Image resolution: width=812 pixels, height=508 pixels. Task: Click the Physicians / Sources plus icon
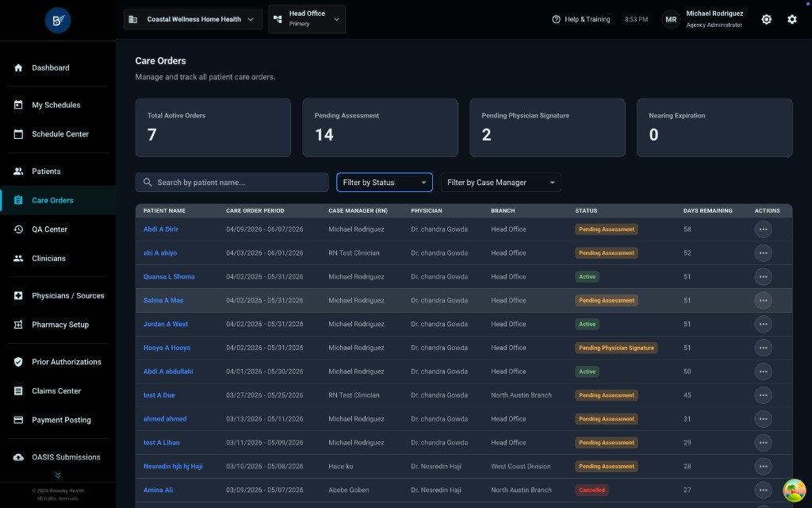[x=18, y=295]
